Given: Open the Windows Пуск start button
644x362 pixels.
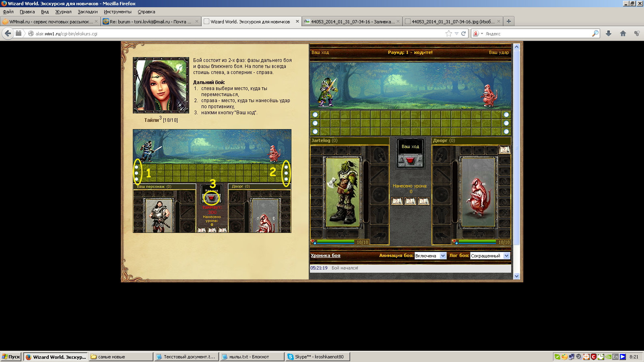Looking at the screenshot, I should [11, 357].
